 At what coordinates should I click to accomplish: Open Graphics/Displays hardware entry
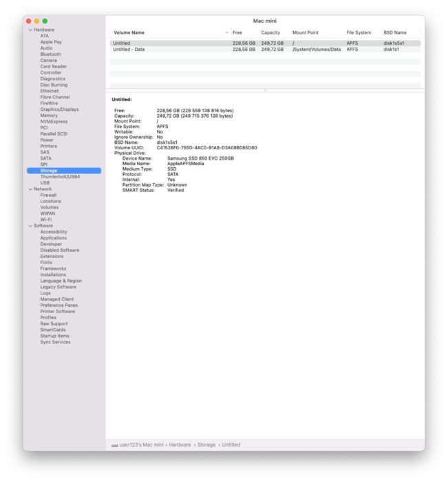click(60, 109)
